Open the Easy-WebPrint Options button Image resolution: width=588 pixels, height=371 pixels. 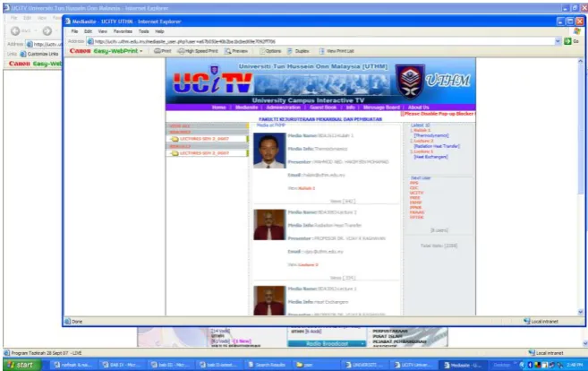pos(270,51)
